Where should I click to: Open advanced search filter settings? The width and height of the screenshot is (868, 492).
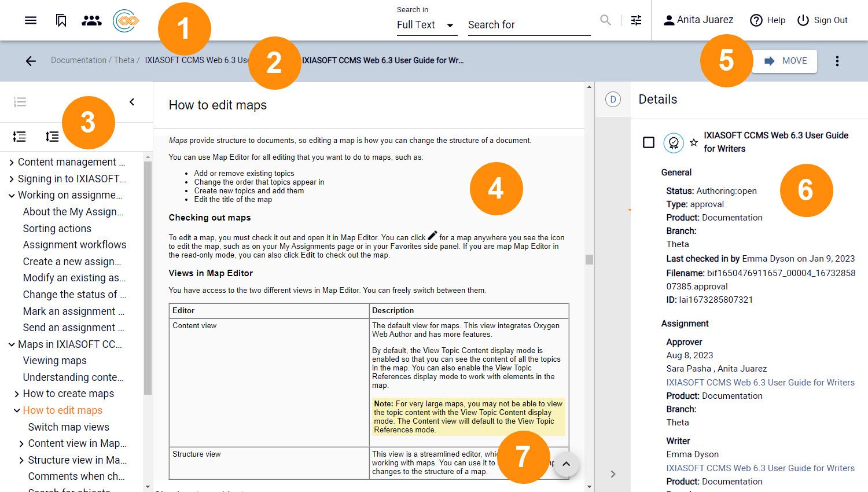pyautogui.click(x=636, y=20)
